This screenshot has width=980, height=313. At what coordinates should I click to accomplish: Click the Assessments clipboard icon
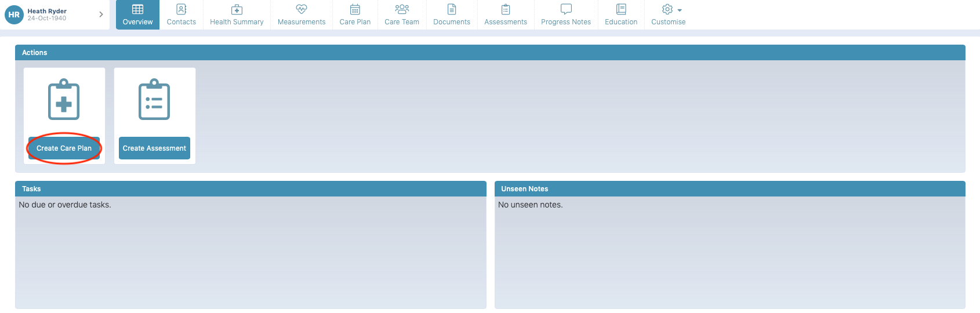[x=506, y=9]
